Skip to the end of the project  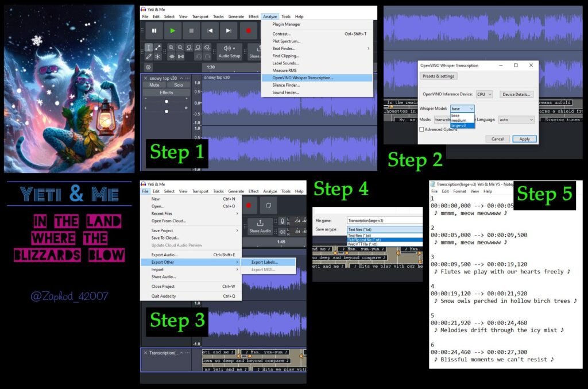pos(229,31)
